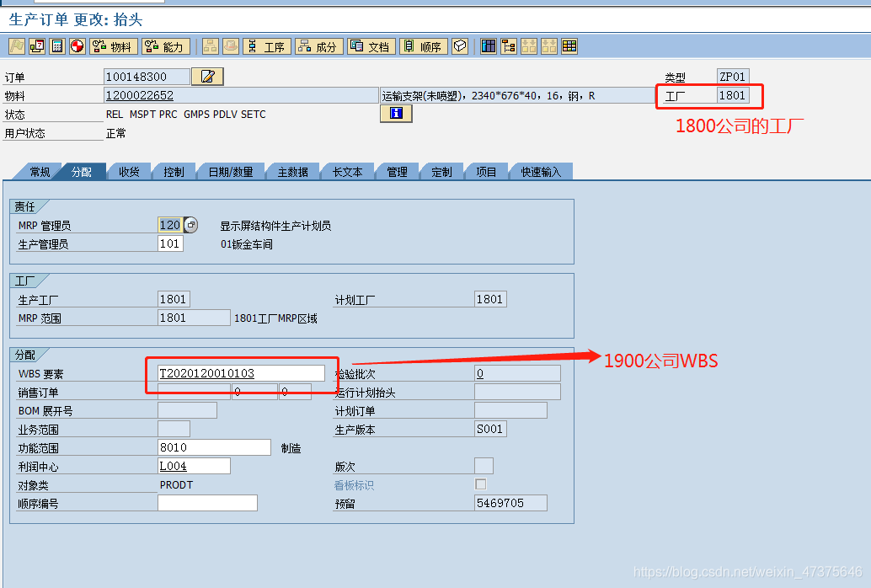Click the 版次 empty field
The height and width of the screenshot is (588, 871).
484,466
